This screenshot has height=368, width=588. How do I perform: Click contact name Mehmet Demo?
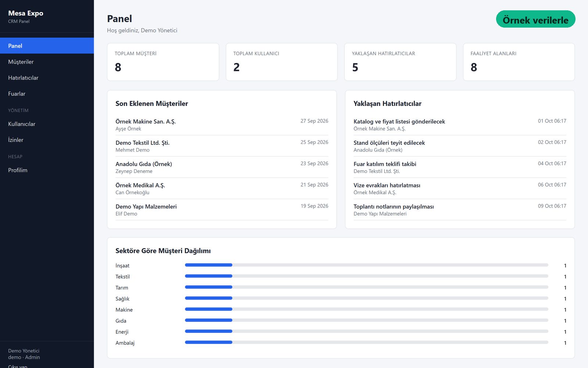(132, 150)
